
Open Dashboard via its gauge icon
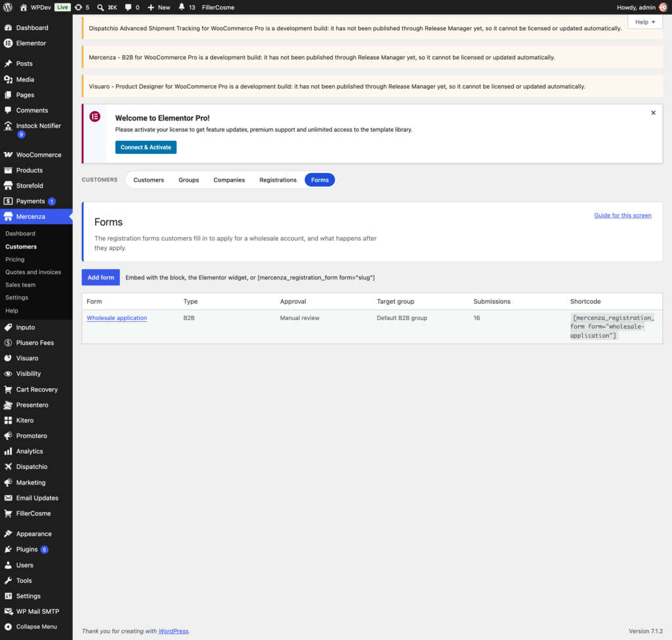coord(8,28)
